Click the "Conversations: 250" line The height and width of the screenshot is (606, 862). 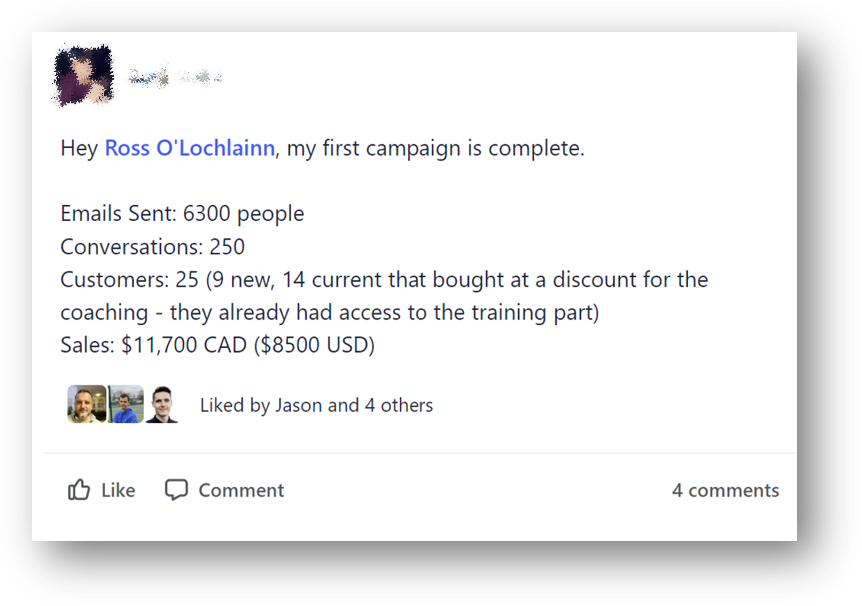pos(152,247)
